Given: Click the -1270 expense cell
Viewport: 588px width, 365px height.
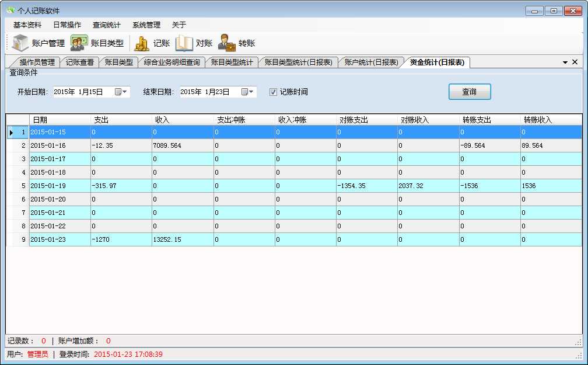Looking at the screenshot, I should [x=121, y=239].
